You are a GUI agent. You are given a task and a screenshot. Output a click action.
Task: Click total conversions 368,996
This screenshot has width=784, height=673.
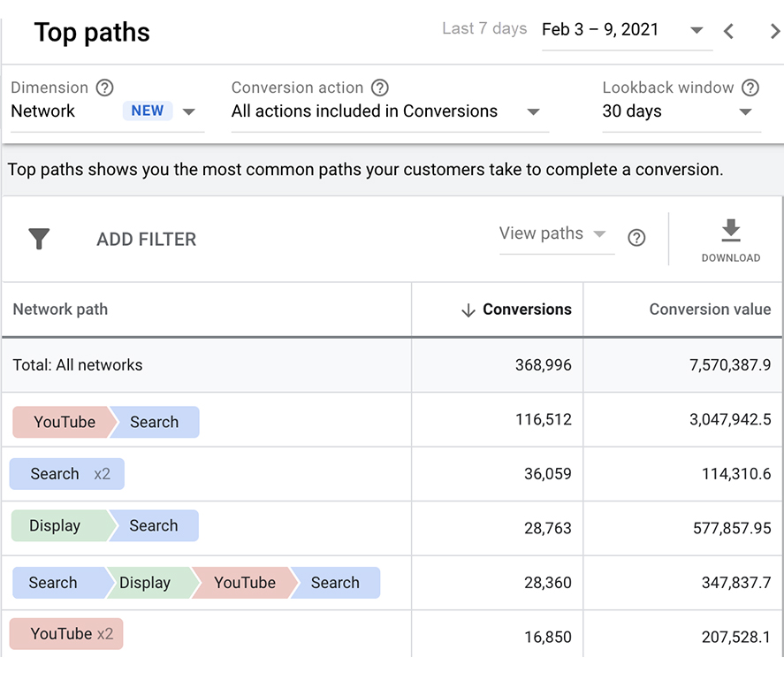544,364
